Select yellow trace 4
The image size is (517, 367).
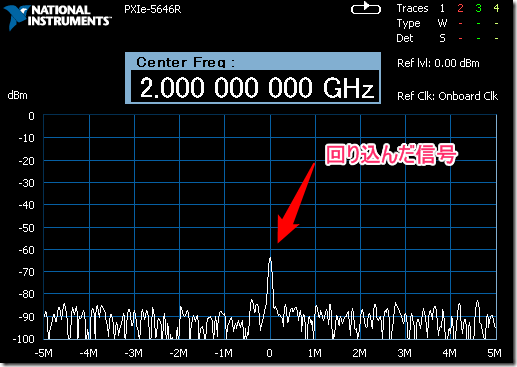coord(496,8)
